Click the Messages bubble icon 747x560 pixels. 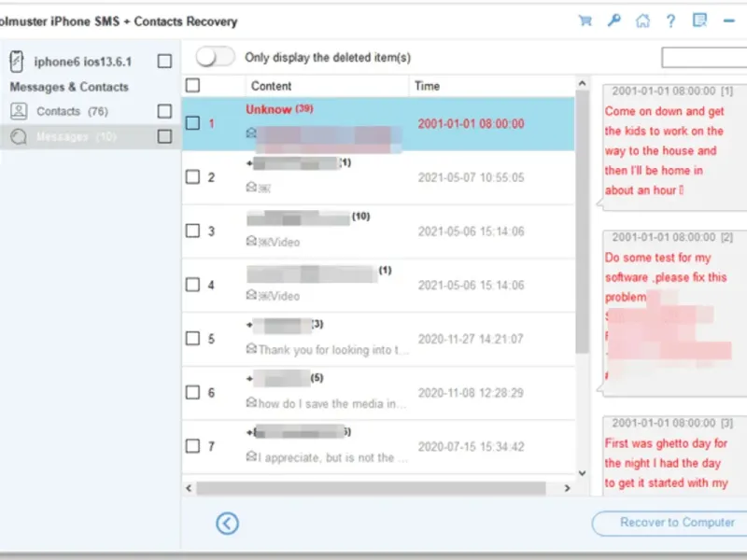(19, 136)
